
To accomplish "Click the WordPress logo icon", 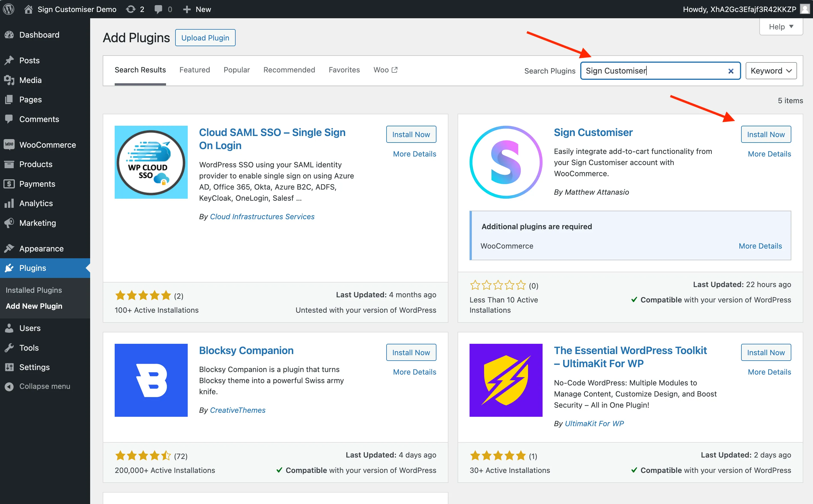I will 9,9.
